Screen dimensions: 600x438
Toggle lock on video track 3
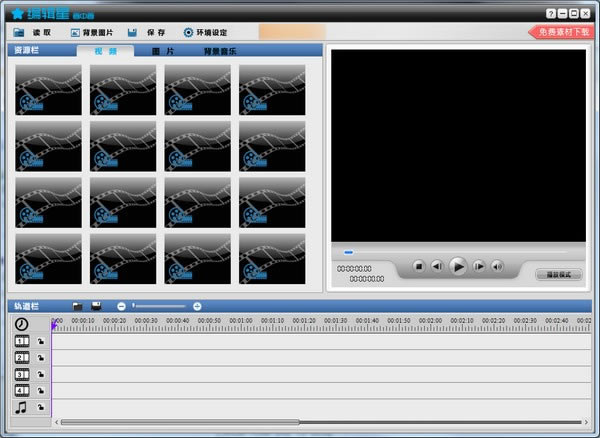point(40,375)
